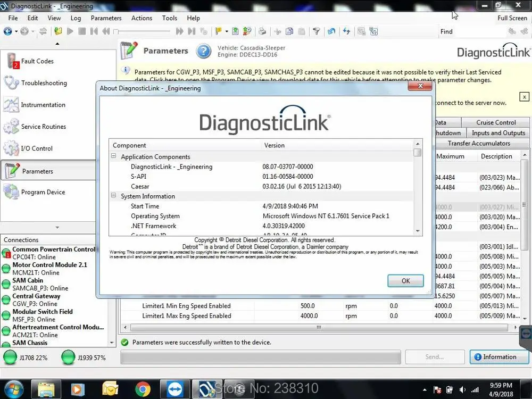
Task: Open the Parameters menu
Action: (x=106, y=18)
